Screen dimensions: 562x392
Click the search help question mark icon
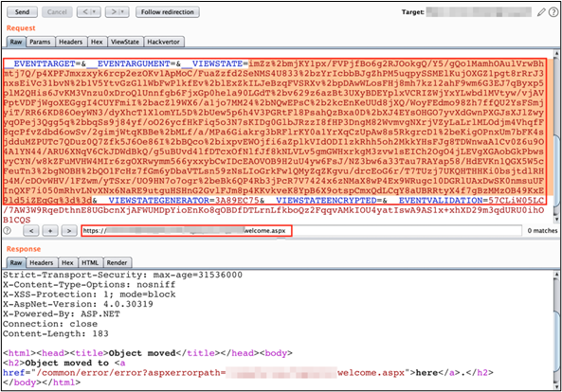click(7, 230)
